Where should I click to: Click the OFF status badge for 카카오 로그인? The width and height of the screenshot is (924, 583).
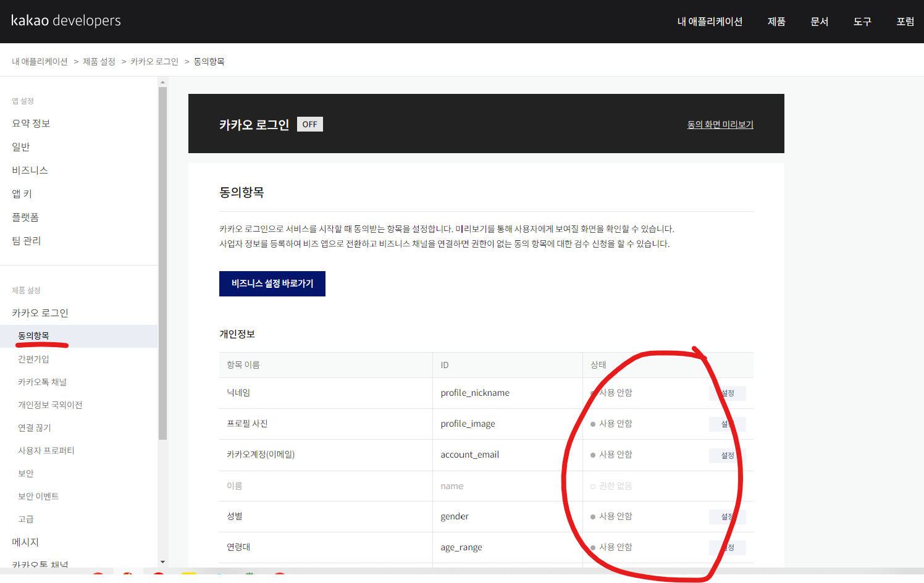tap(310, 124)
